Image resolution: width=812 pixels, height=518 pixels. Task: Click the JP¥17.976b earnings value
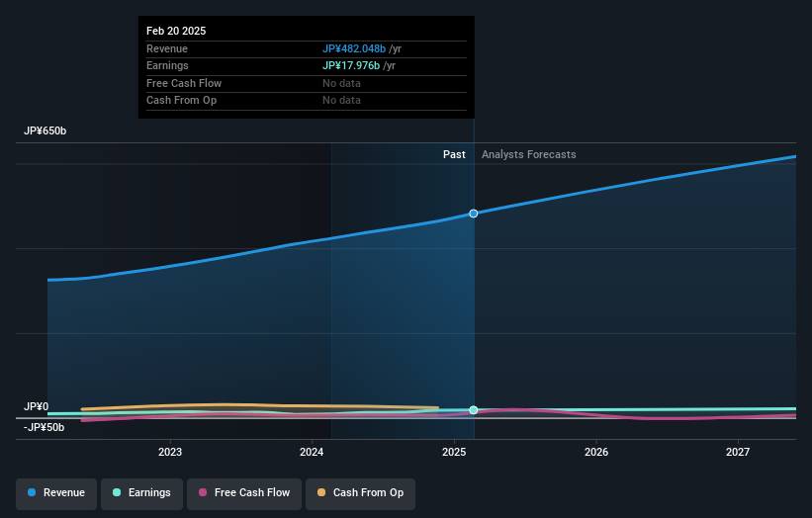coord(351,65)
